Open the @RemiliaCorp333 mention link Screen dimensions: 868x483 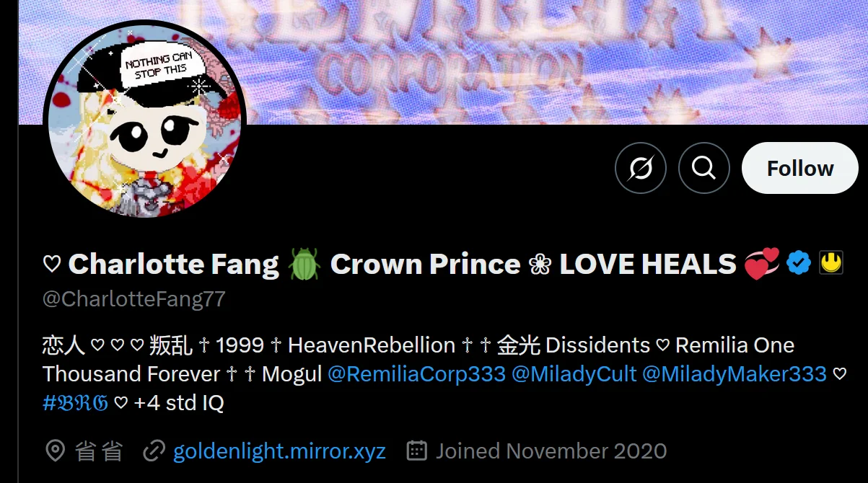coord(416,374)
